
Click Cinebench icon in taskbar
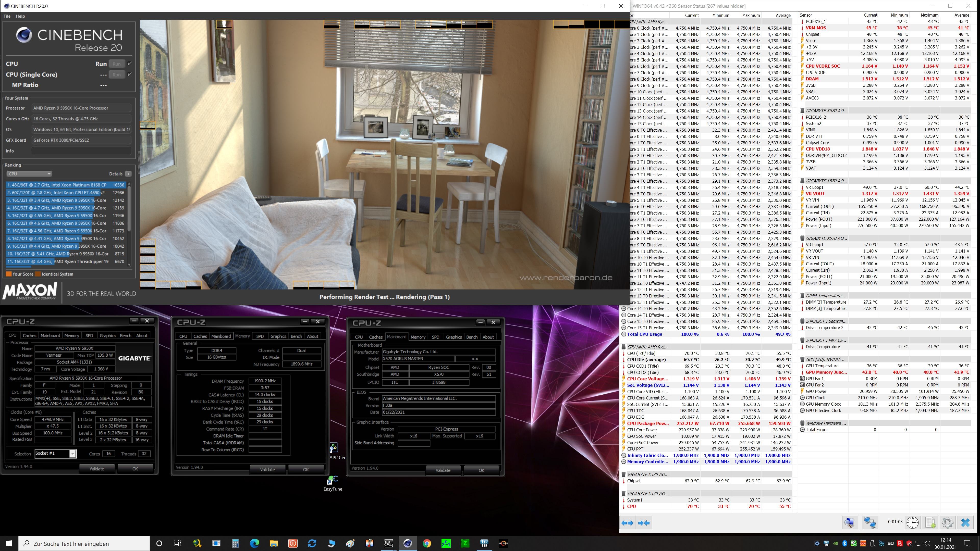(x=408, y=543)
